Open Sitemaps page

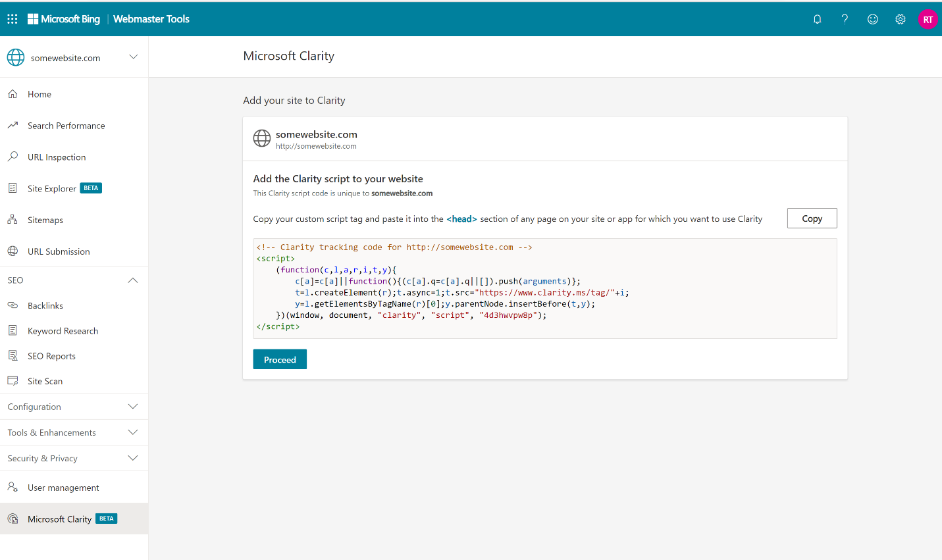pyautogui.click(x=74, y=220)
